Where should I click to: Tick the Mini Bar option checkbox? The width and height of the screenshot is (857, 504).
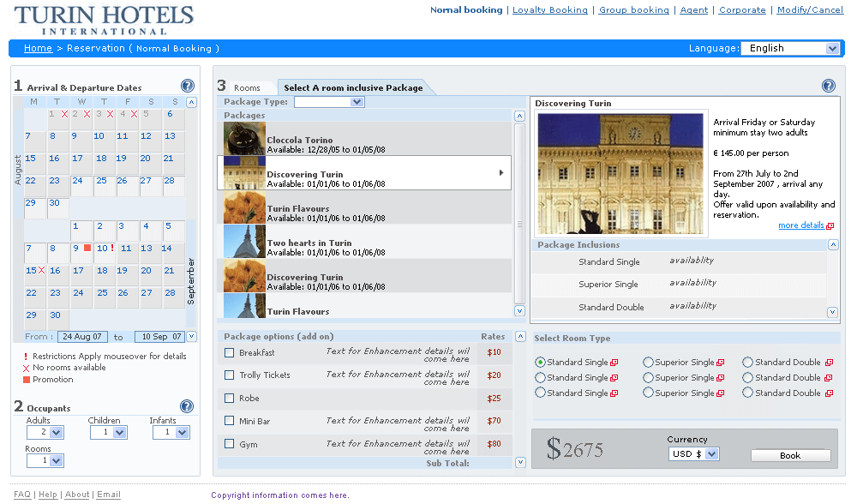coord(229,421)
